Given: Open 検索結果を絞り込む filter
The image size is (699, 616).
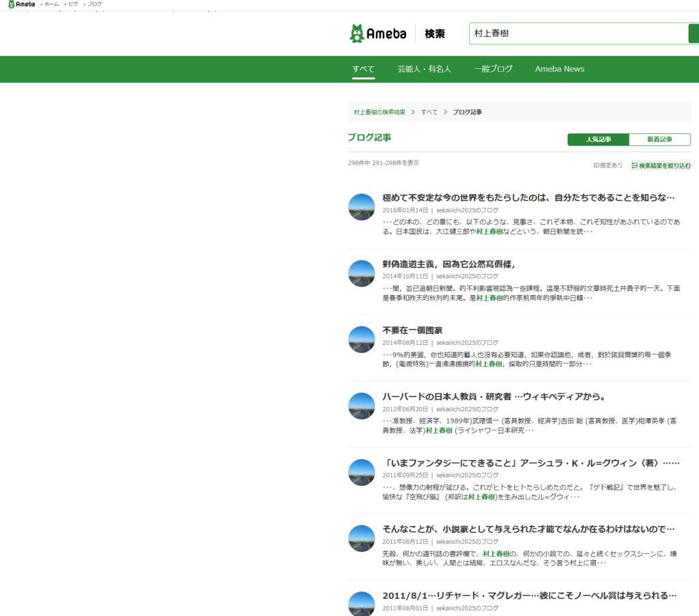Looking at the screenshot, I should click(661, 165).
